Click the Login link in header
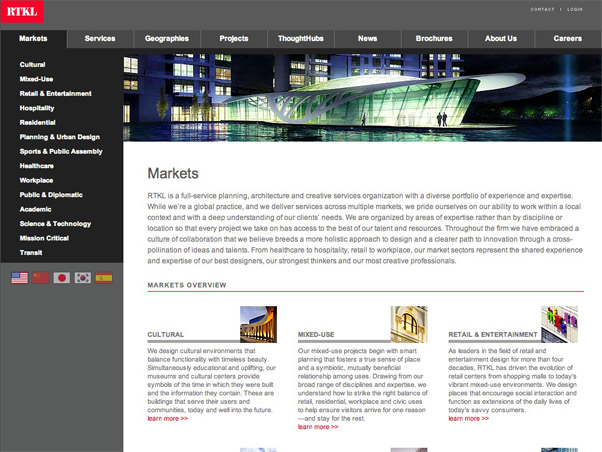The image size is (602, 452). pos(575,9)
